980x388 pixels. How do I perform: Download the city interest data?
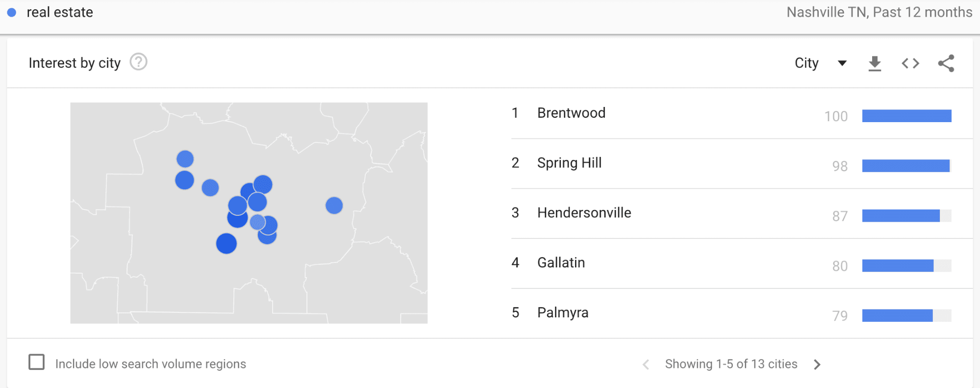pos(875,63)
